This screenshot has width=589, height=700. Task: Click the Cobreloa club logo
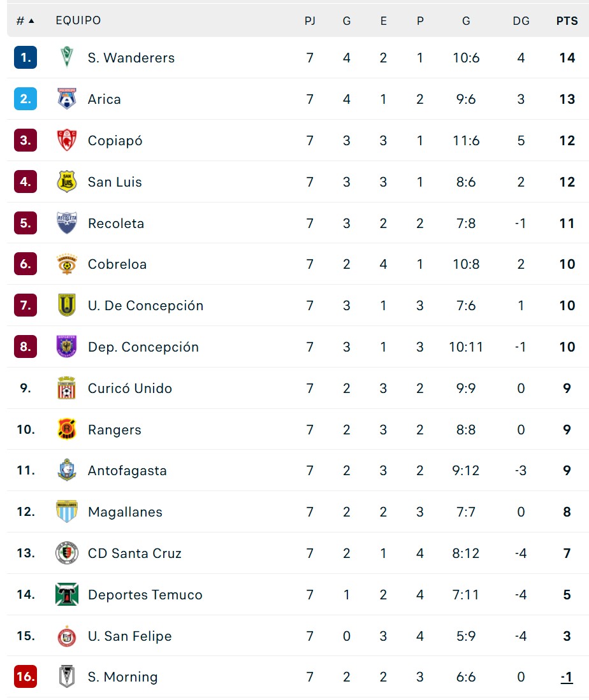[x=67, y=264]
